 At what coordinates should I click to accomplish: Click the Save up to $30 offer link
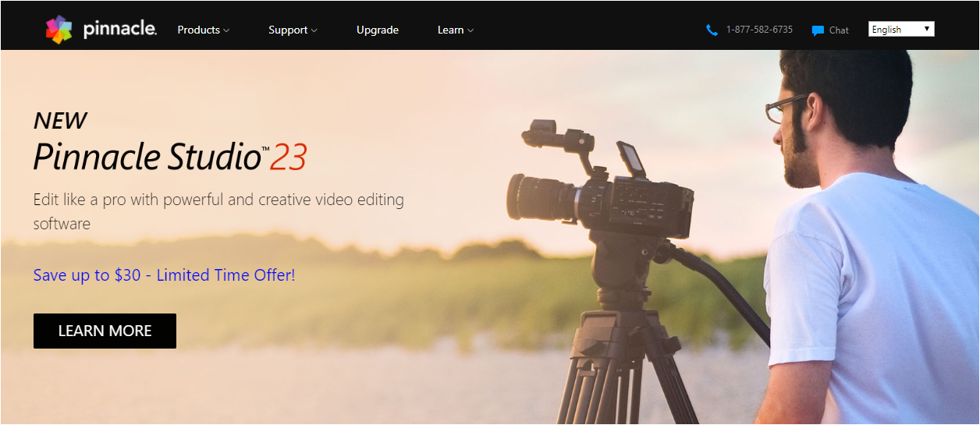click(x=165, y=275)
